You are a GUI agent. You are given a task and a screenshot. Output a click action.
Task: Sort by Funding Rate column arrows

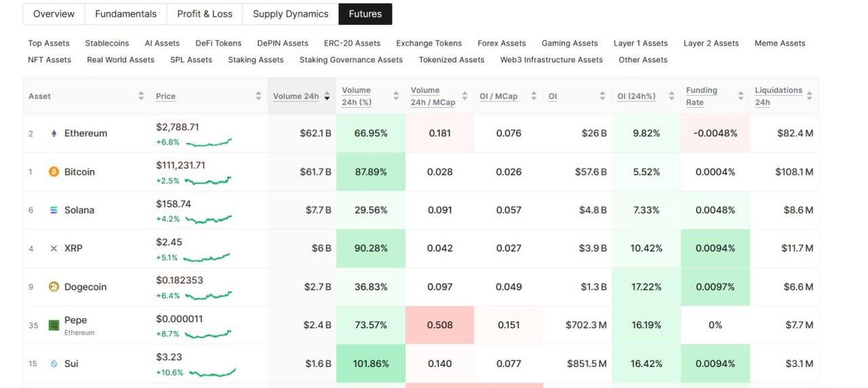(x=741, y=96)
